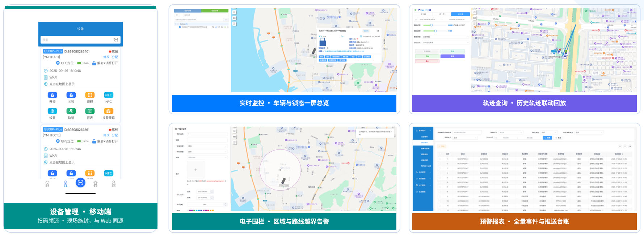Toggle the last marker icon in track query toolbar
The height and width of the screenshot is (237, 644).
[430, 10]
